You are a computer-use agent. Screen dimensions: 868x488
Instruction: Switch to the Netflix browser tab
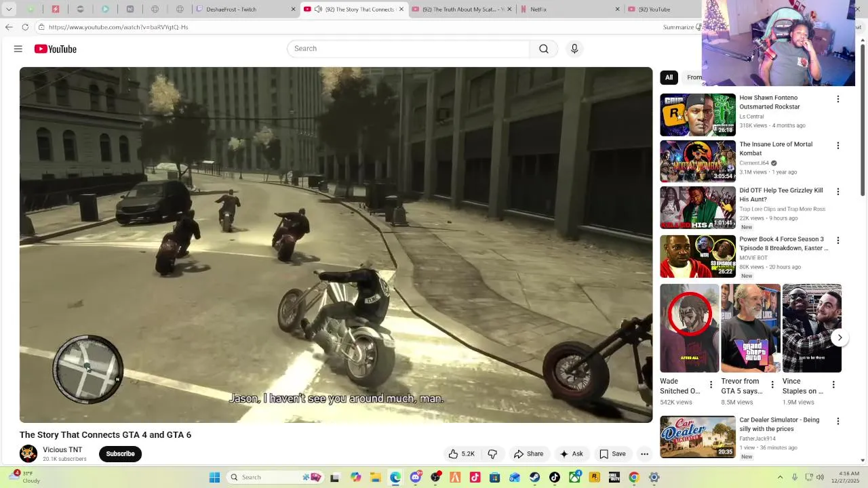coord(568,9)
